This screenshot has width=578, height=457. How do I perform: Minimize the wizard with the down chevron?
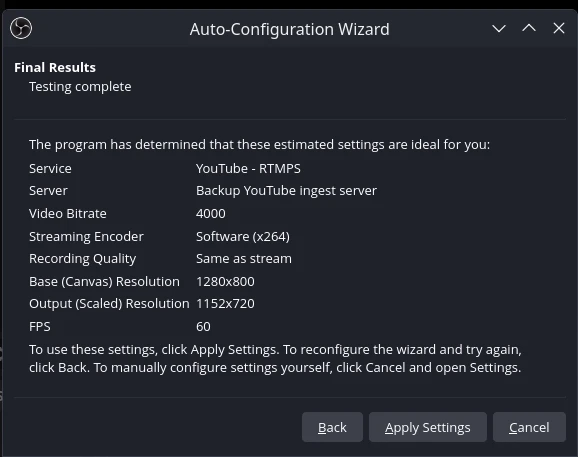499,28
